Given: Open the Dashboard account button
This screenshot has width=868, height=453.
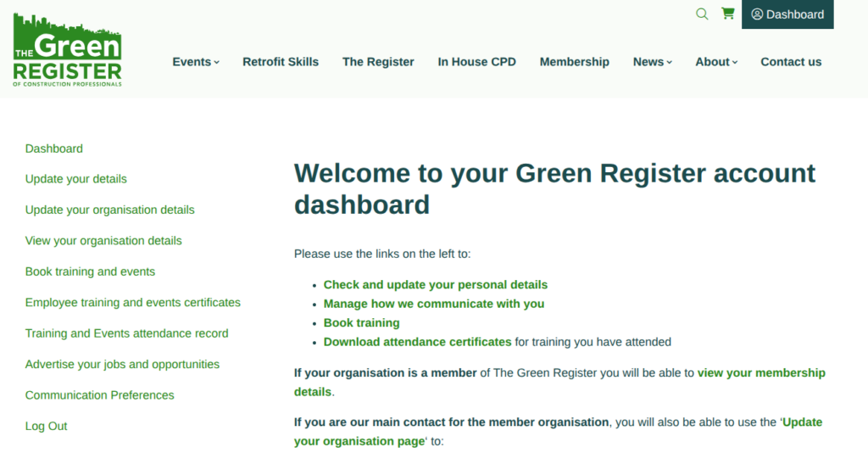Looking at the screenshot, I should click(x=787, y=14).
